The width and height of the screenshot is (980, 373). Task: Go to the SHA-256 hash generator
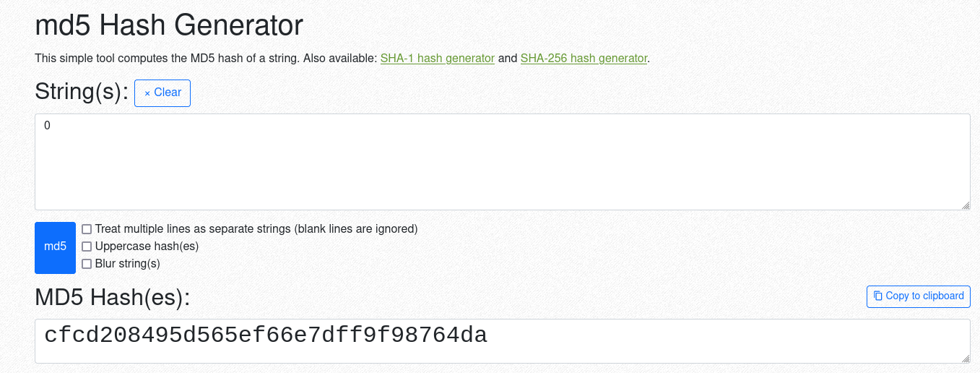tap(584, 59)
